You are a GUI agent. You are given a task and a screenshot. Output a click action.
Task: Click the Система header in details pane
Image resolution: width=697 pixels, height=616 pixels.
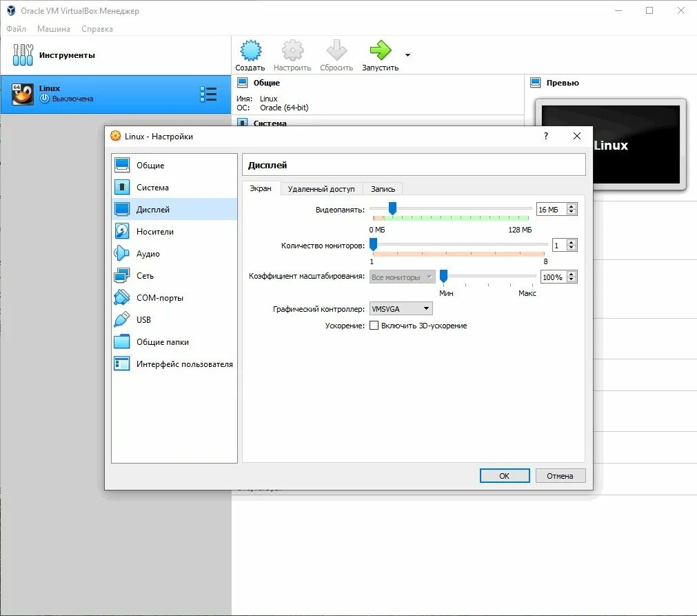(x=270, y=123)
